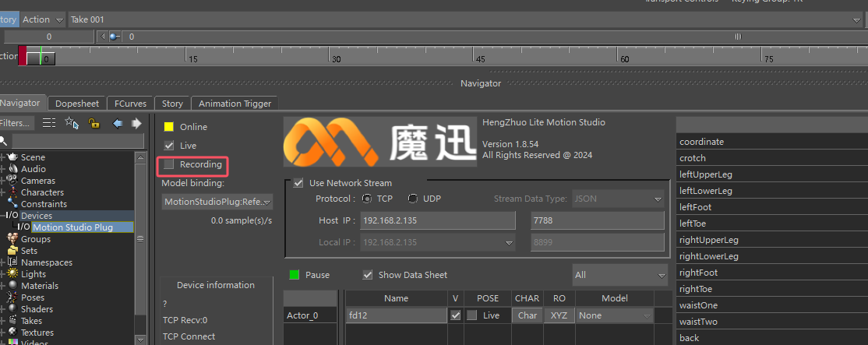Screen dimensions: 868x345
Task: Toggle the Show Data Sheet checkbox
Action: pyautogui.click(x=368, y=275)
